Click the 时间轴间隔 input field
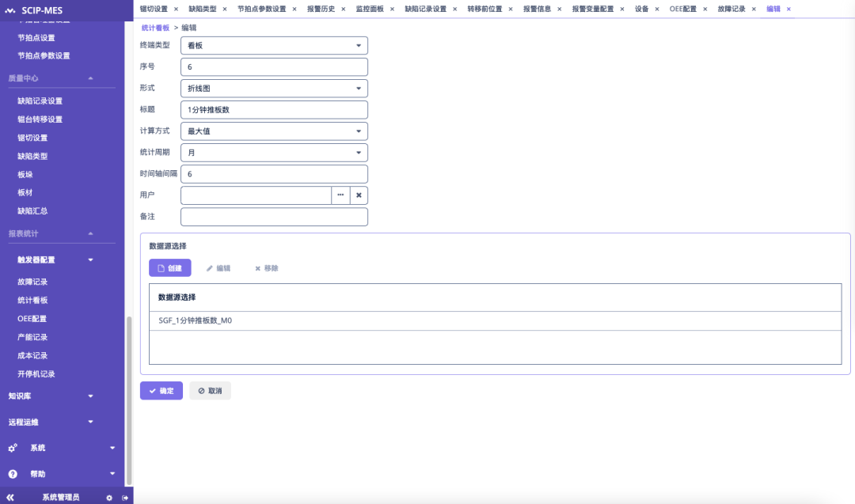The image size is (855, 504). coord(274,174)
